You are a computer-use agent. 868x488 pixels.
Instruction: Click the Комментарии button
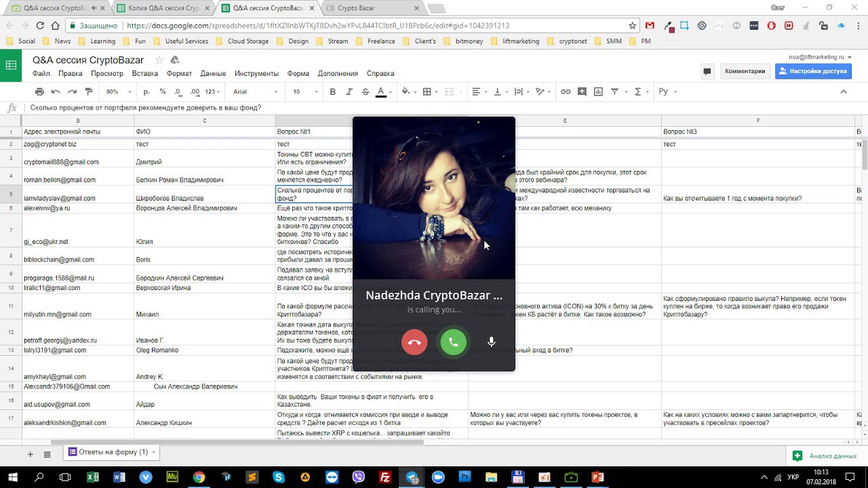pyautogui.click(x=745, y=71)
